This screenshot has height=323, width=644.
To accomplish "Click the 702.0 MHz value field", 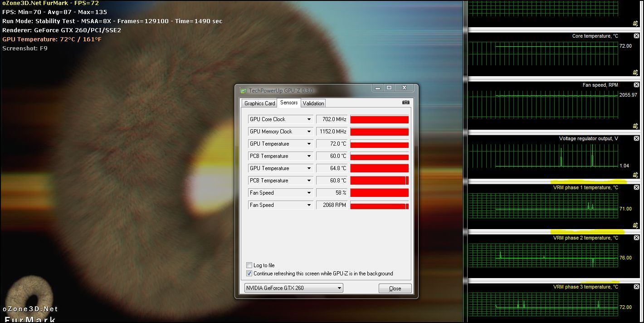I will pos(332,119).
